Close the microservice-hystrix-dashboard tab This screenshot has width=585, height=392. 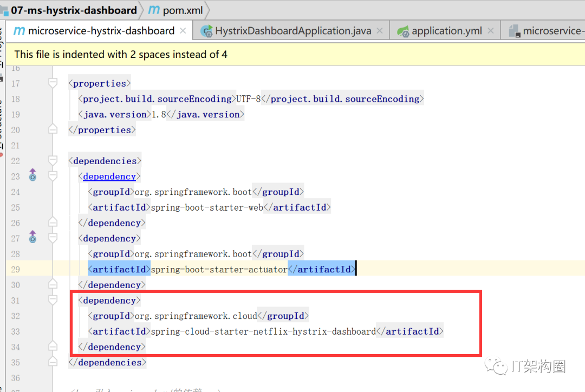coord(183,31)
